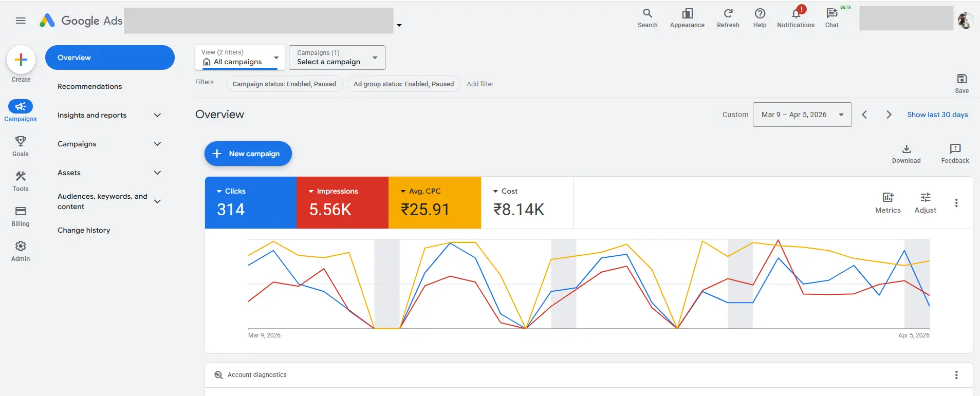Select the blue Clicks scorecard value 314

click(x=231, y=210)
